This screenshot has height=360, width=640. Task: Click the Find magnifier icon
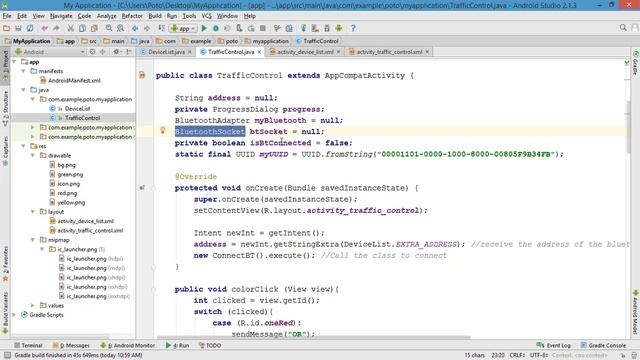point(109,28)
